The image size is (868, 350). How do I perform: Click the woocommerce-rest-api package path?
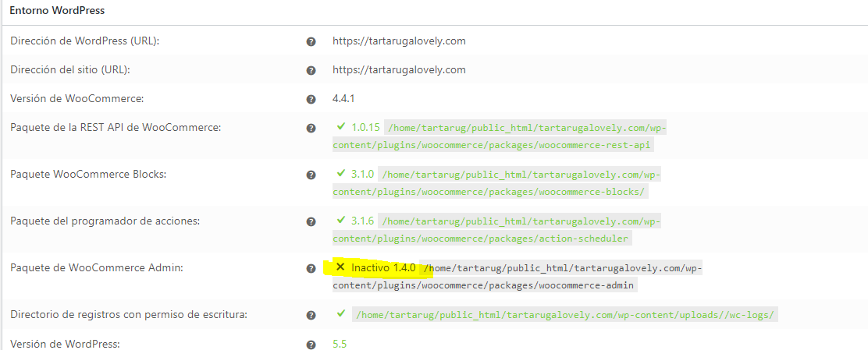(x=498, y=136)
